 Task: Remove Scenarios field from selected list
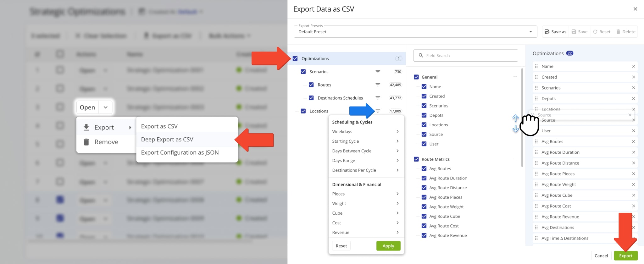pyautogui.click(x=633, y=88)
